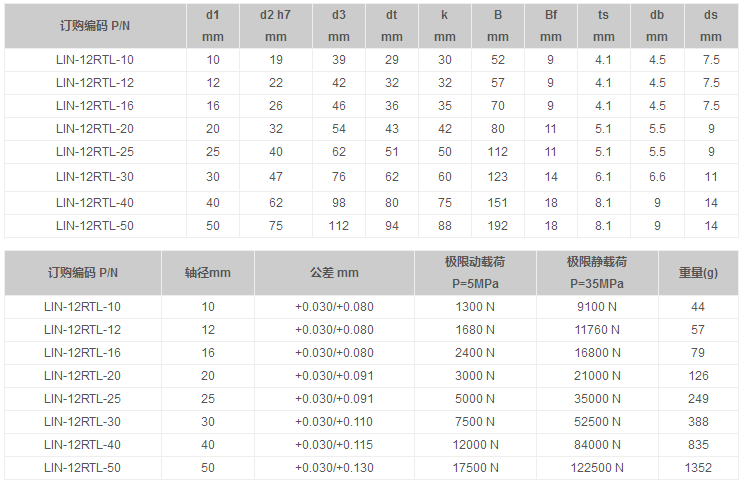Click the 192 value in column B
This screenshot has width=743, height=499.
(498, 226)
